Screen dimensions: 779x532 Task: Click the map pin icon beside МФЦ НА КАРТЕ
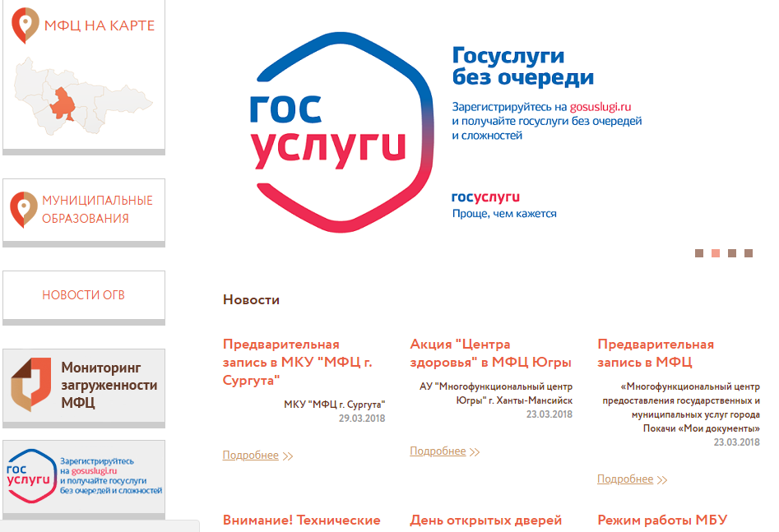[25, 25]
